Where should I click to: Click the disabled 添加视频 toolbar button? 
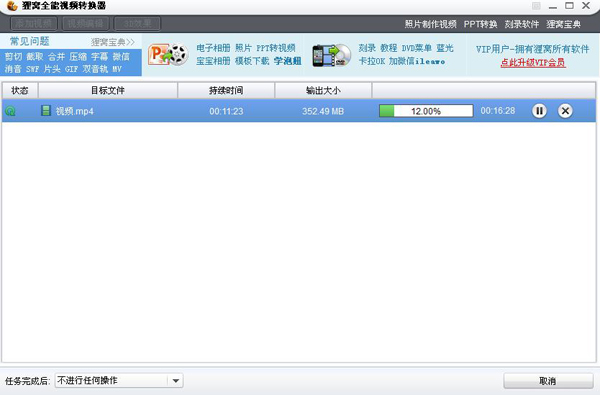34,24
